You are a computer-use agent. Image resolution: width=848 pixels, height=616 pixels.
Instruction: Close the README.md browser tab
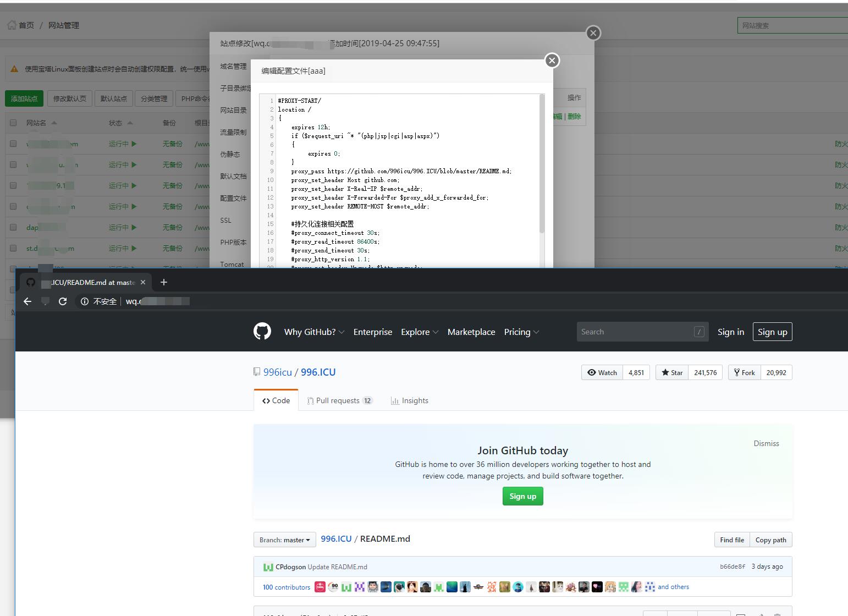143,282
